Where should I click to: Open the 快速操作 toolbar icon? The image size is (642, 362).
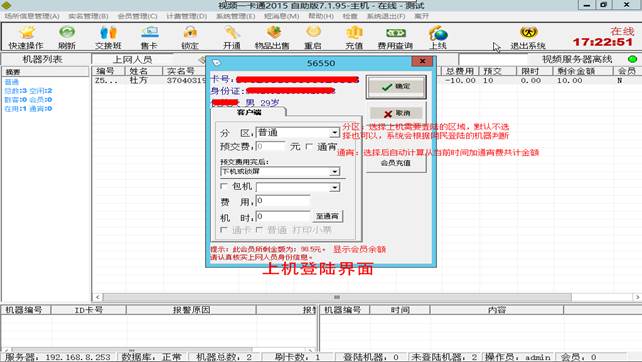[26, 38]
